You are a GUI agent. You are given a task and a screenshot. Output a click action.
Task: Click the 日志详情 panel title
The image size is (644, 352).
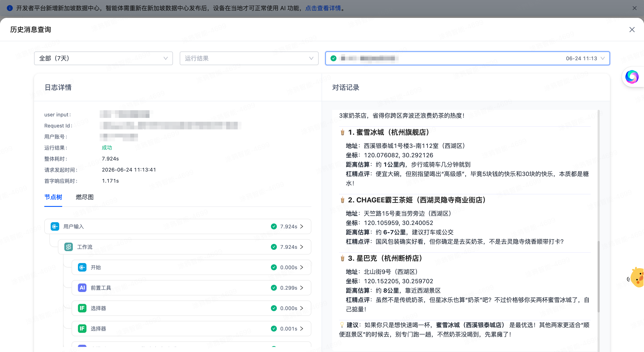58,87
